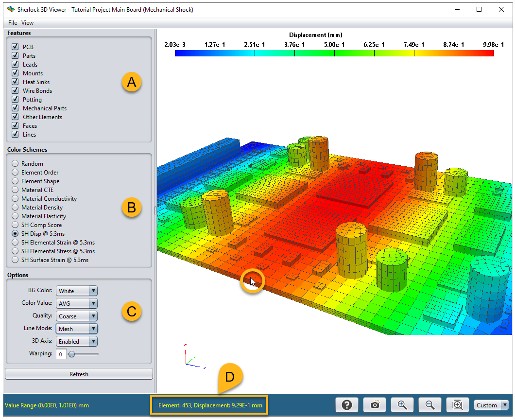The width and height of the screenshot is (515, 420).
Task: Select the SH Comp Score color scheme
Action: (x=16, y=225)
